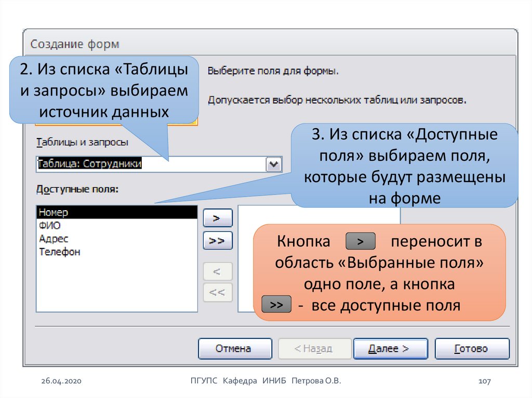The height and width of the screenshot is (398, 532).
Task: Select ФИО in the available fields list
Action: point(50,226)
